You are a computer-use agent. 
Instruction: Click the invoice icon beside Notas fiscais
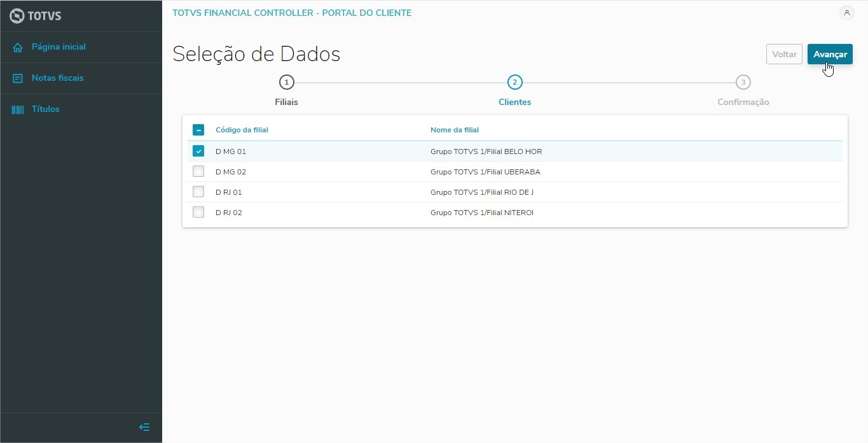pos(18,78)
